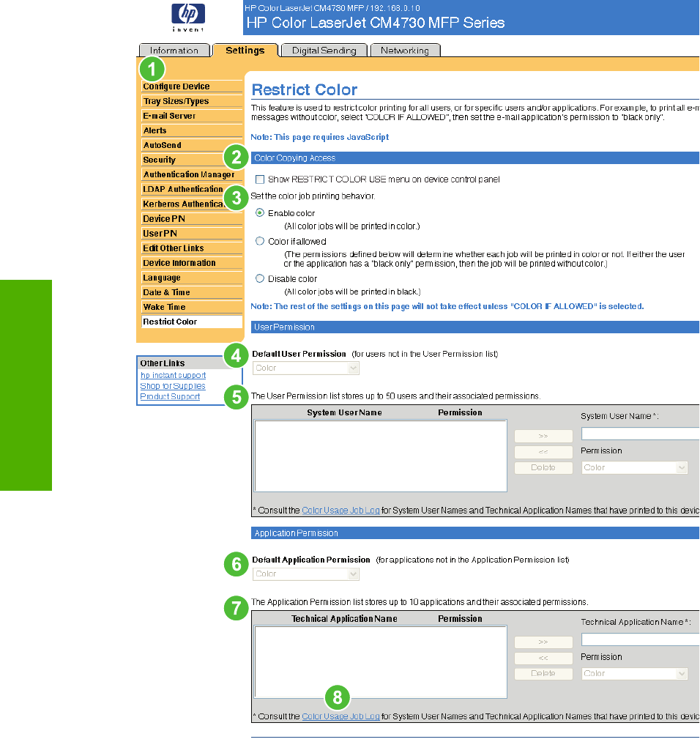Click the >> button beside application list
The height and width of the screenshot is (753, 700).
543,642
